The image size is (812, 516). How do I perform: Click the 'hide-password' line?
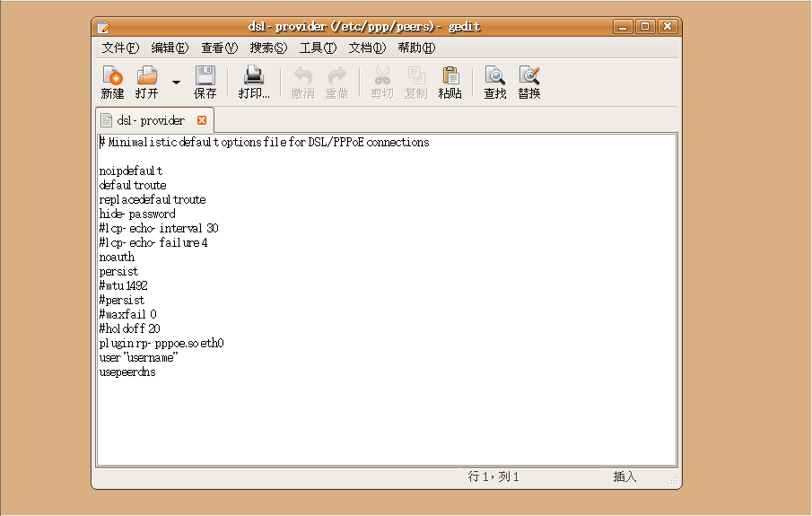[x=137, y=214]
